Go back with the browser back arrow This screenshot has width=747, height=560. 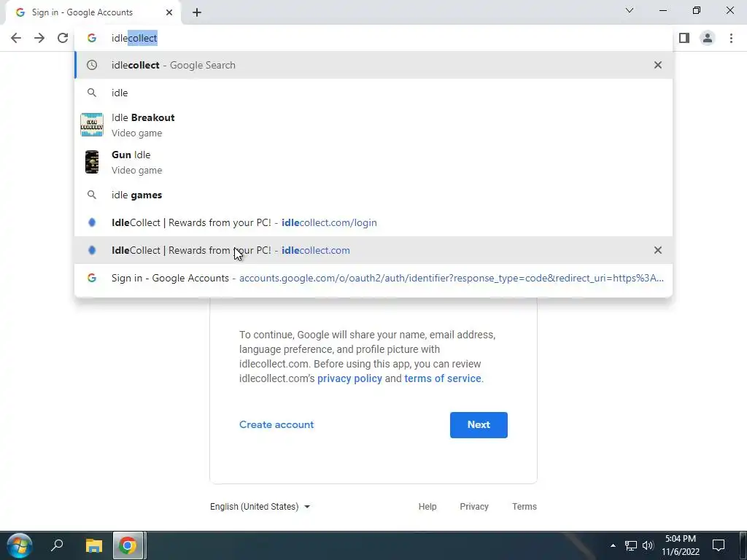[x=16, y=38]
